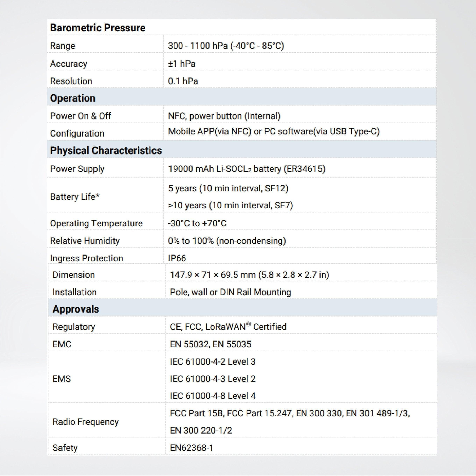Click the EN62368-1 safety value
Screen dimensions: 476x476
pos(191,448)
